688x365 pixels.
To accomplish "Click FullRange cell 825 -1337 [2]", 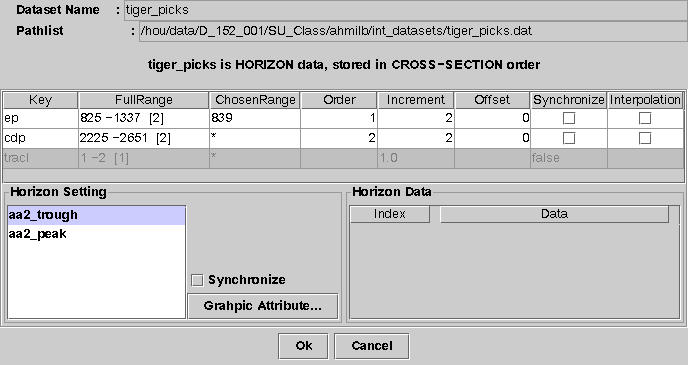I will pos(143,118).
